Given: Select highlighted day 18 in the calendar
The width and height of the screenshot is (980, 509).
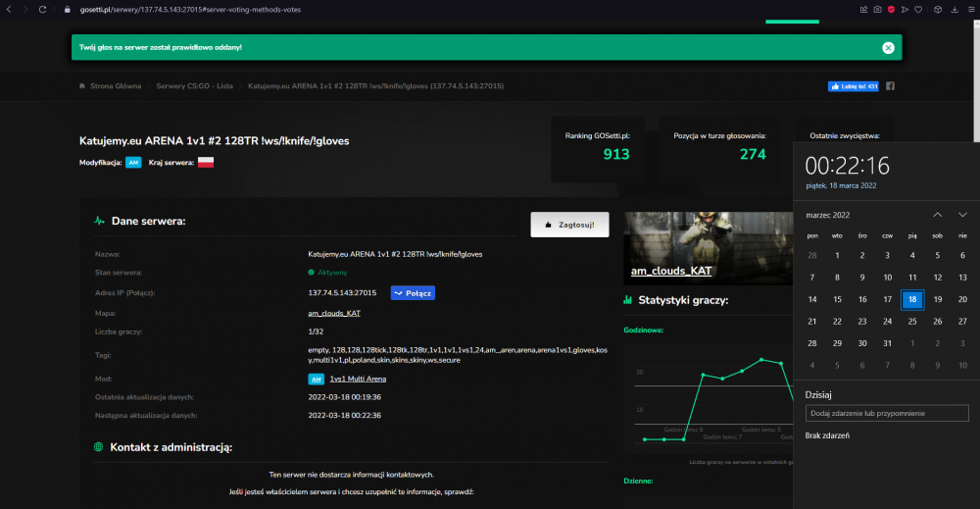Looking at the screenshot, I should (912, 299).
